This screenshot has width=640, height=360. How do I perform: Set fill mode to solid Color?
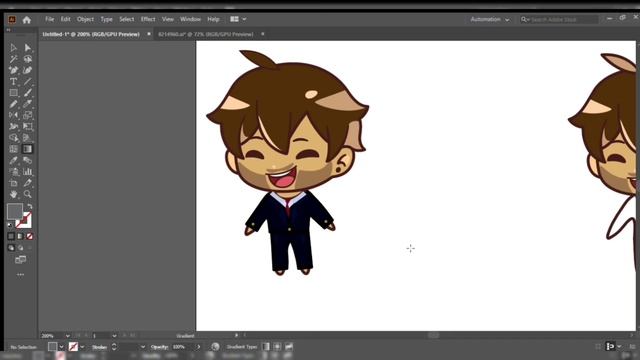pos(11,236)
